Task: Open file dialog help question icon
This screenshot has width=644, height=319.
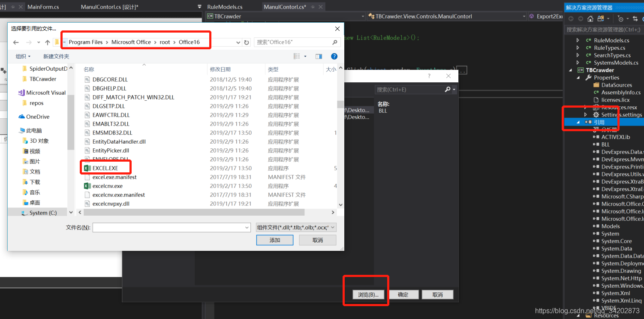Action: [334, 56]
